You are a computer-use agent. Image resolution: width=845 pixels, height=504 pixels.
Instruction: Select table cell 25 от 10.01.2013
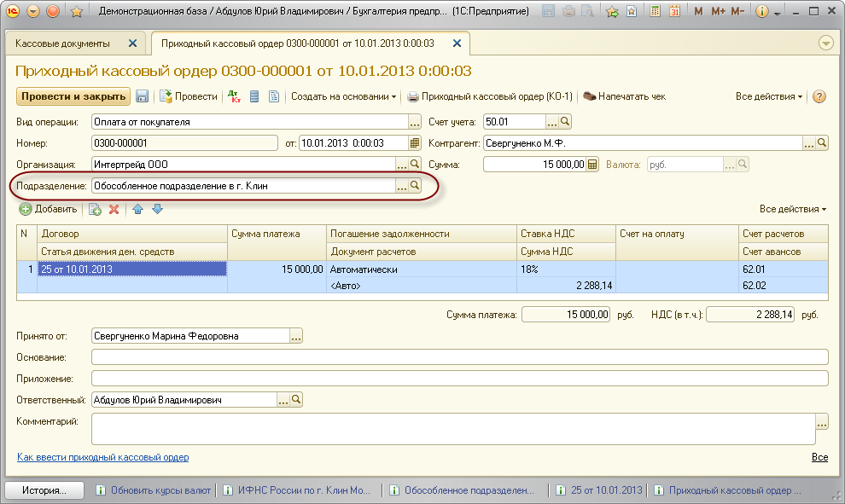pos(132,269)
